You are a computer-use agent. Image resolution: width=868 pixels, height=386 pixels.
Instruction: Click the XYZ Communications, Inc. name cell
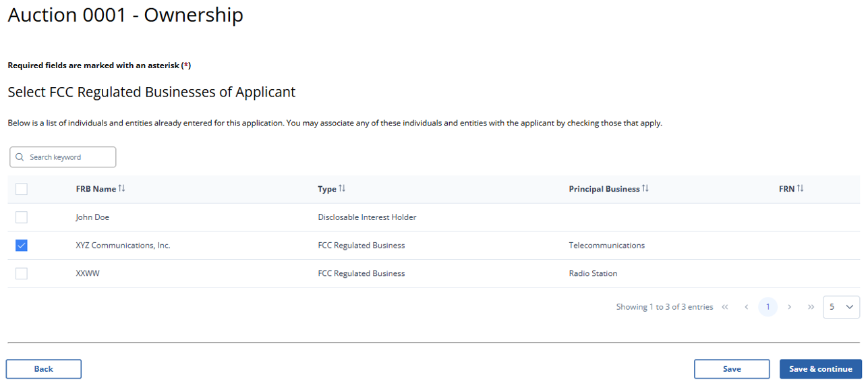click(123, 246)
